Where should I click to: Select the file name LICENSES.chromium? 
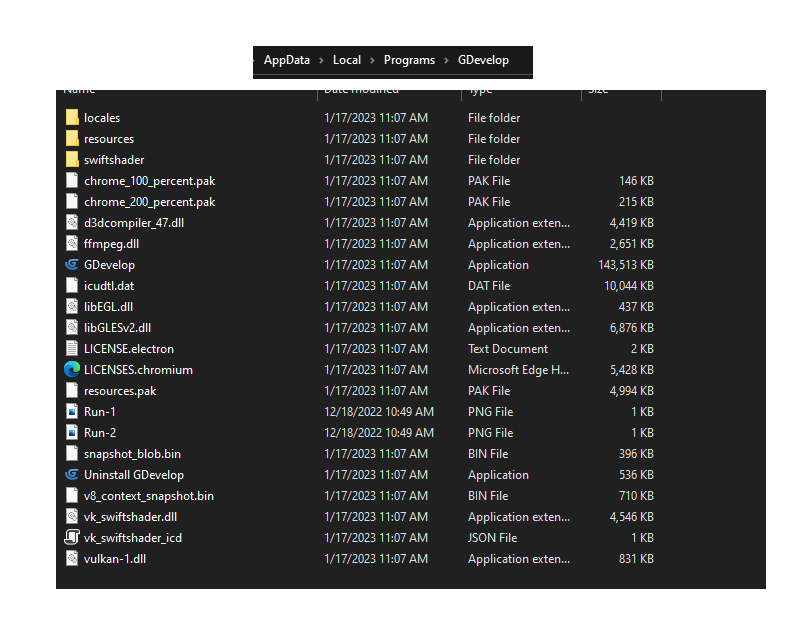pyautogui.click(x=138, y=369)
